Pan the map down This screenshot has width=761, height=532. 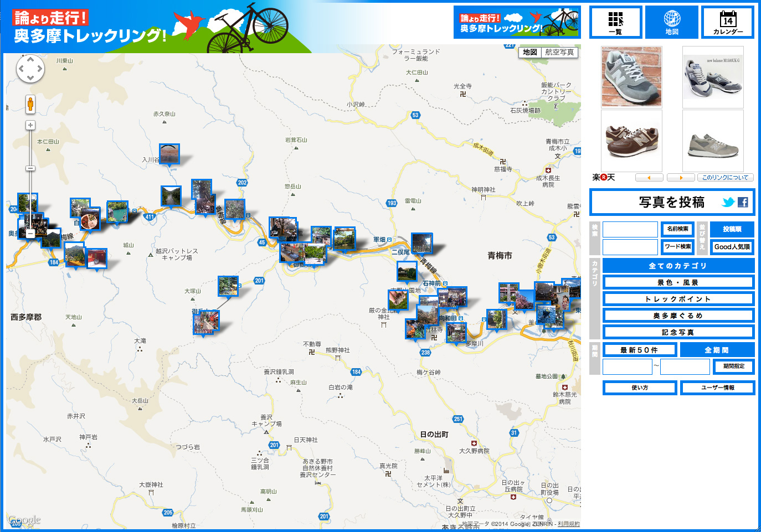(30, 78)
